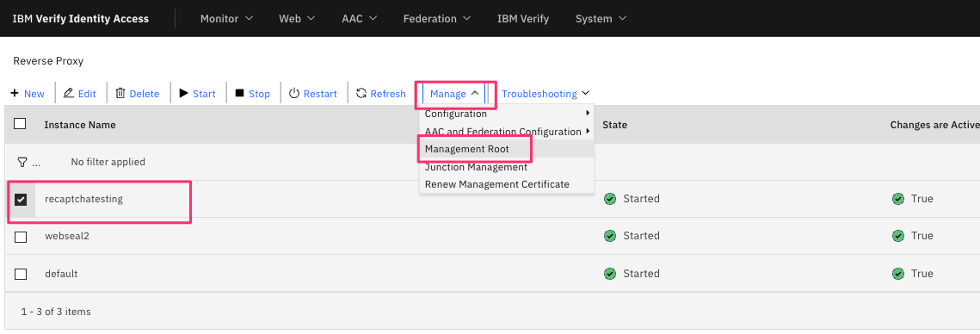980x334 pixels.
Task: Select Management Root menu entry
Action: pos(467,149)
